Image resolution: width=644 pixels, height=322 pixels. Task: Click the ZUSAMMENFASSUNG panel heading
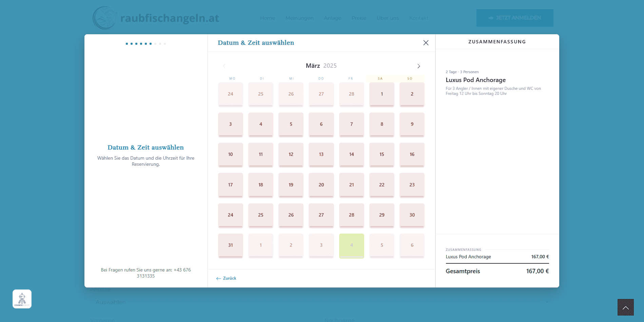tap(497, 42)
